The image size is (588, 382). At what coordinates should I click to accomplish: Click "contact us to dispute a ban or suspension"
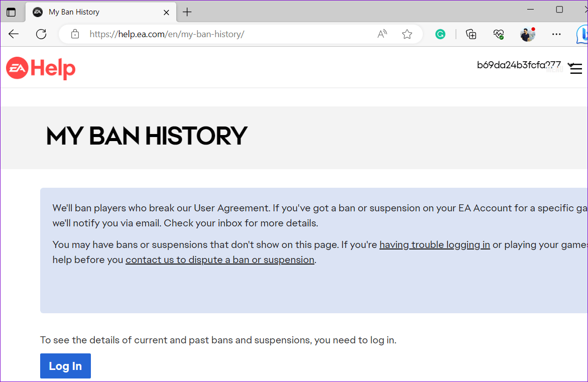pyautogui.click(x=219, y=260)
